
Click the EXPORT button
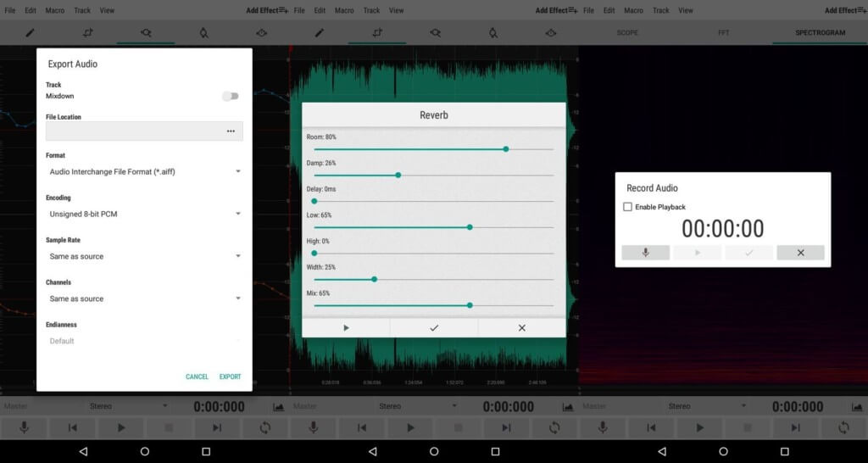[231, 377]
